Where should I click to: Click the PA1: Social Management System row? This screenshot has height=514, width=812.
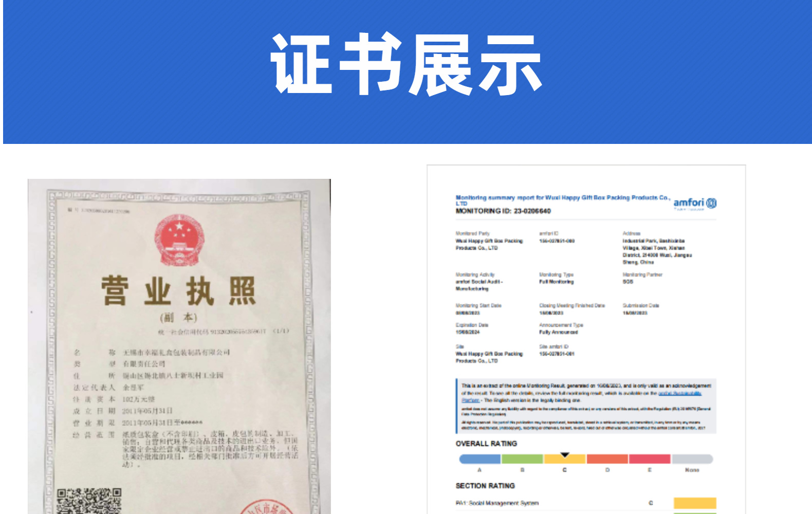pyautogui.click(x=586, y=503)
